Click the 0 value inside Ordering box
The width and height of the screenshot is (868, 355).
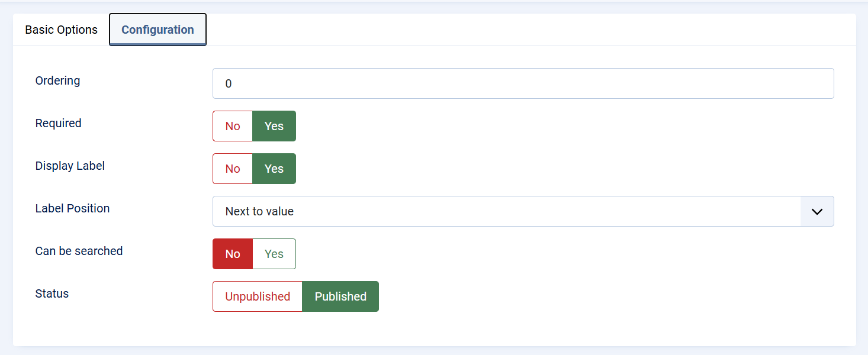point(229,84)
